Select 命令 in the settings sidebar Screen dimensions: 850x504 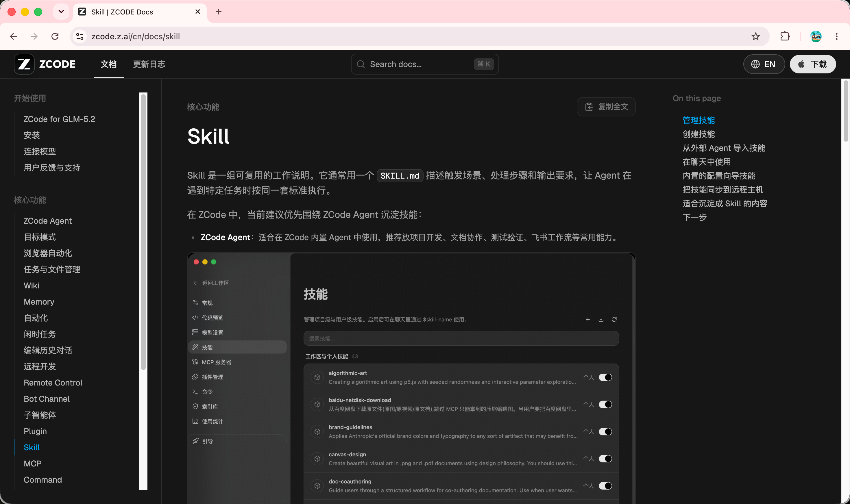click(x=237, y=392)
